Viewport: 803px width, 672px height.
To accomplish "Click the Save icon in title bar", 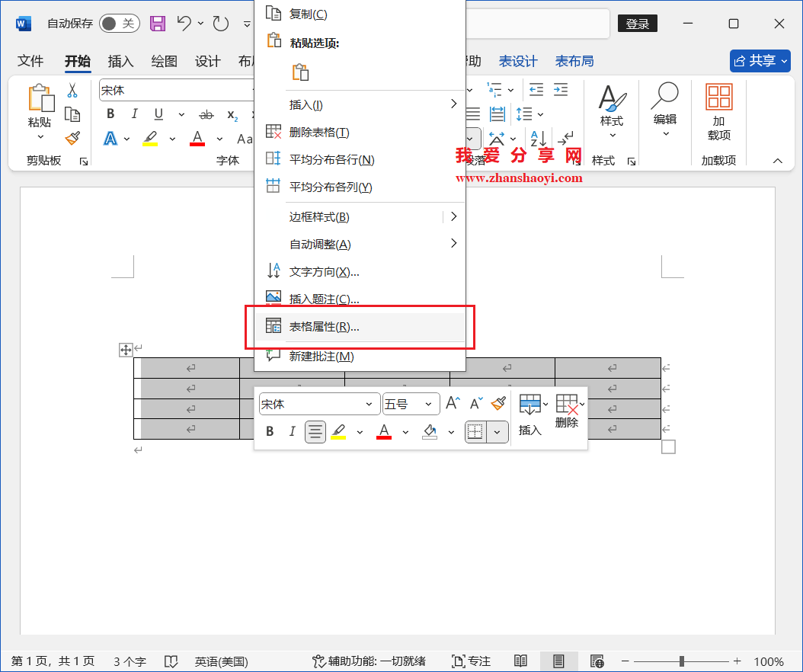I will pos(157,24).
